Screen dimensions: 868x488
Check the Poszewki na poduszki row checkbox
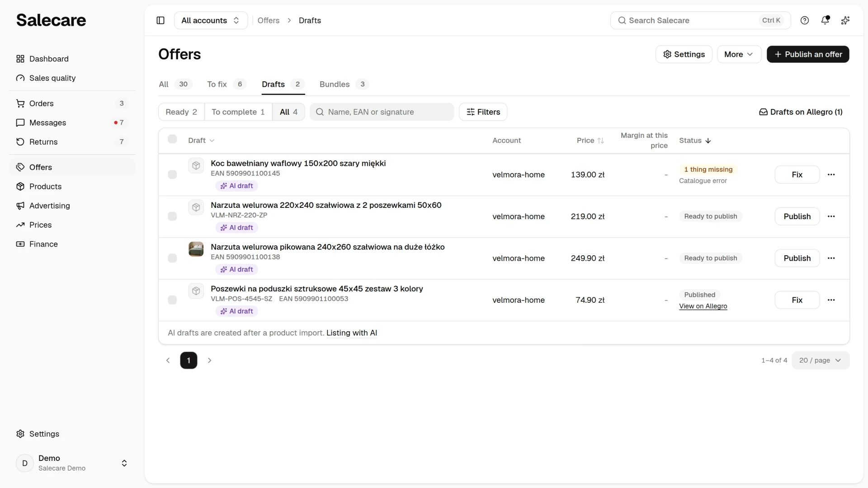(172, 300)
